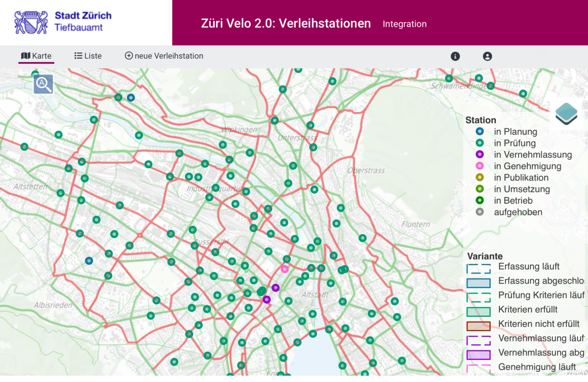The height and width of the screenshot is (382, 588).
Task: Click the 'in Publikation' legend swatch
Action: 480,177
